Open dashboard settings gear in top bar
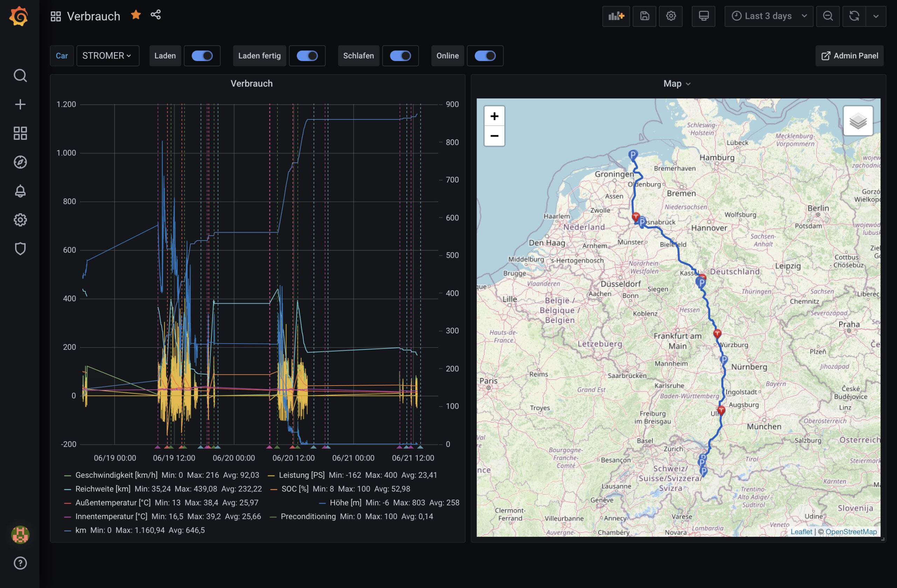The image size is (897, 588). pos(671,16)
